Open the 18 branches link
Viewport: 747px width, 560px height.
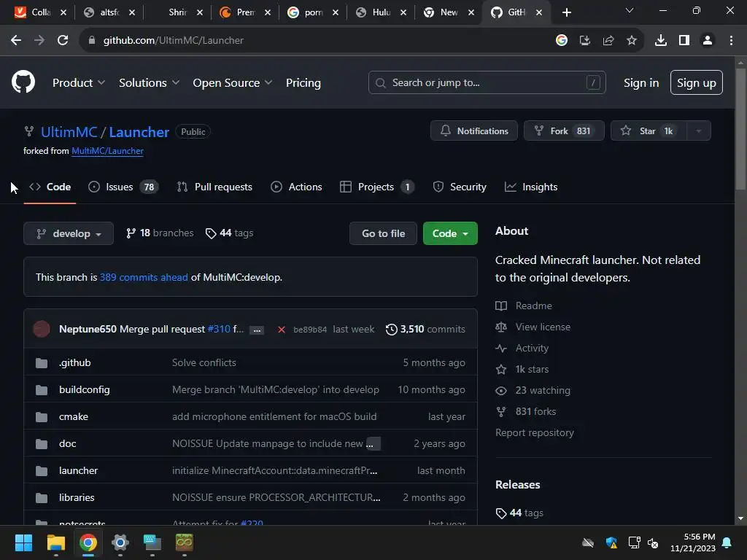click(160, 233)
